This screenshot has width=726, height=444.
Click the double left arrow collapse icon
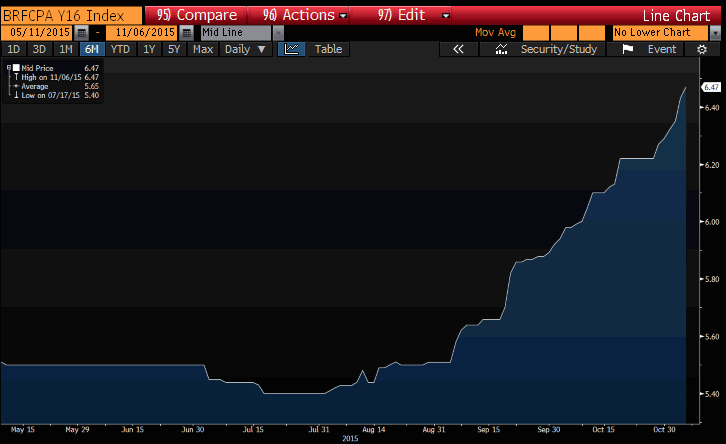(x=459, y=49)
